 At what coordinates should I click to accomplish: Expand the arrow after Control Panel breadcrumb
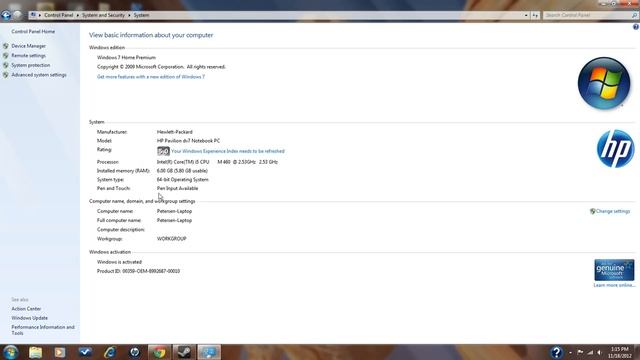(x=78, y=15)
